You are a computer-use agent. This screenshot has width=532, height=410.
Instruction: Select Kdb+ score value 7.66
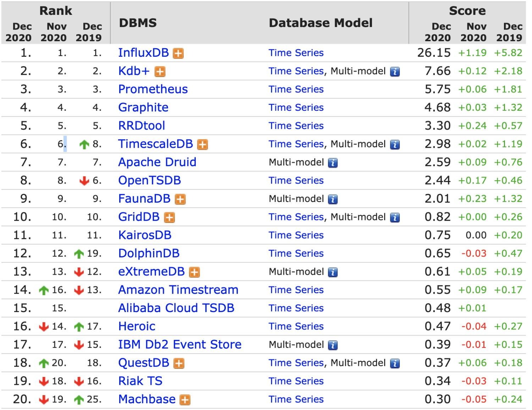[x=438, y=71]
